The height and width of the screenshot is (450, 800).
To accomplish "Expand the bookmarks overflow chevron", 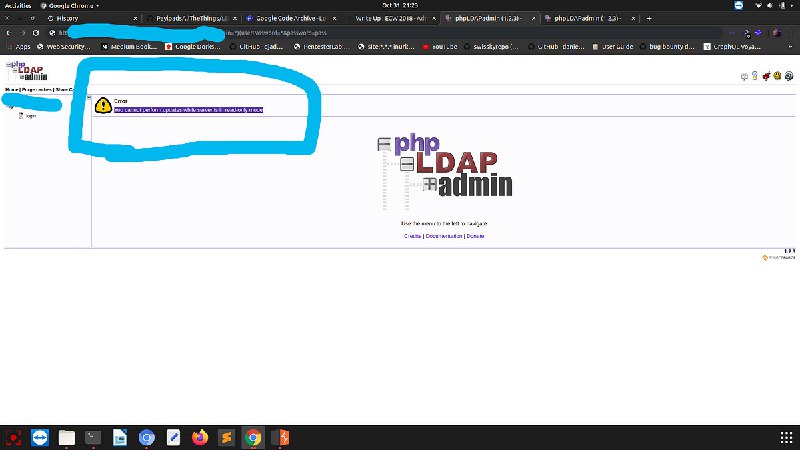I will (x=790, y=46).
